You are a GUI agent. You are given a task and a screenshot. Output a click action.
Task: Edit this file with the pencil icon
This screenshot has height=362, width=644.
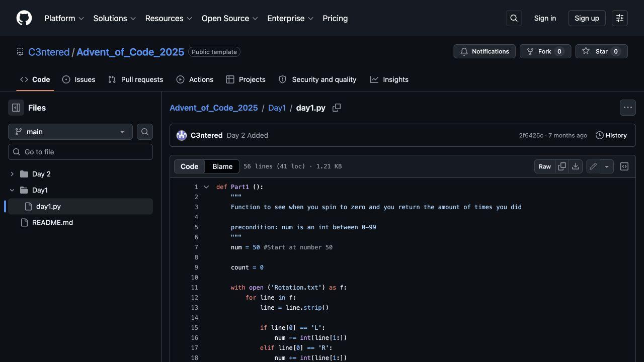593,166
